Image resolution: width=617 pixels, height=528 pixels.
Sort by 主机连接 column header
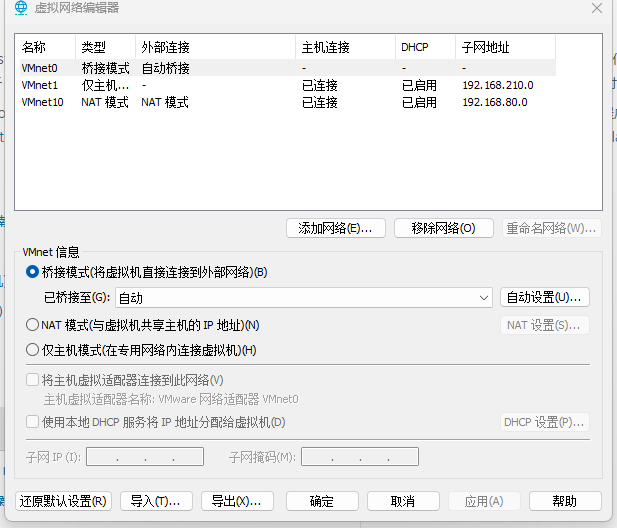(345, 47)
